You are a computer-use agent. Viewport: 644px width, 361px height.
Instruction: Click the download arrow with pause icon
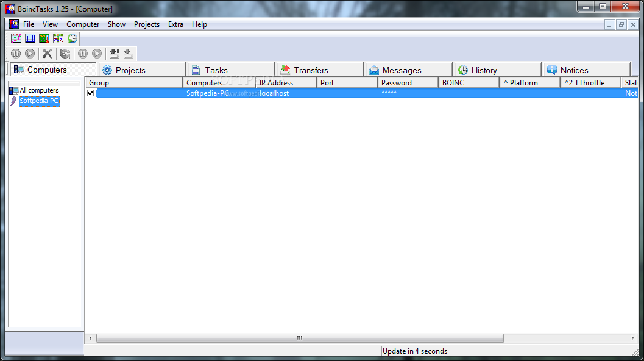[114, 54]
